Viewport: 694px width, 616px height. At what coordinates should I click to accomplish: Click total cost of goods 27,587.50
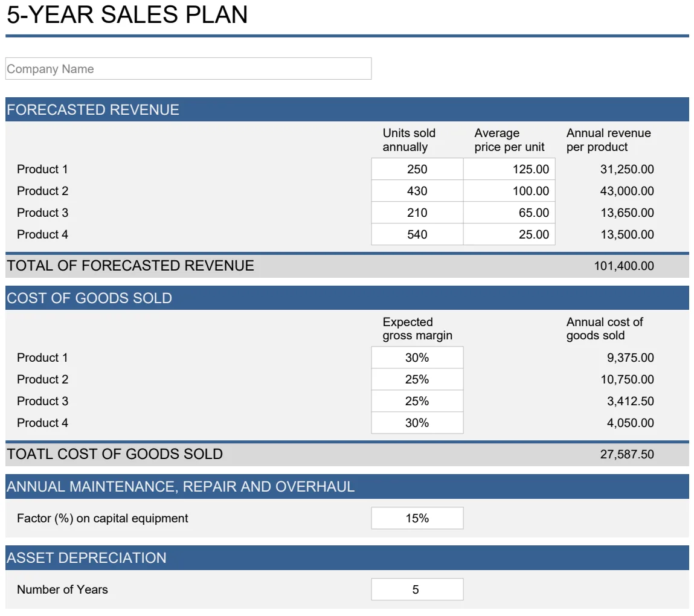[627, 454]
